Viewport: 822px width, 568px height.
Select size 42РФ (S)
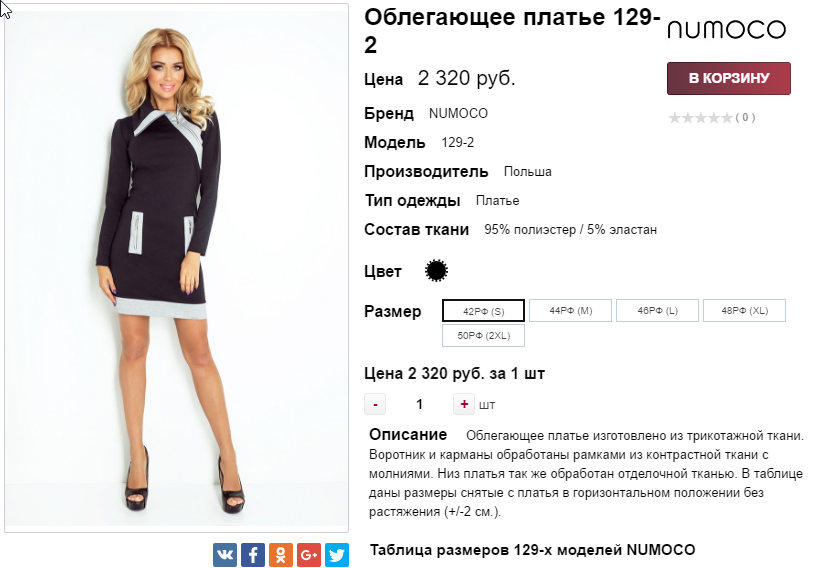click(483, 310)
